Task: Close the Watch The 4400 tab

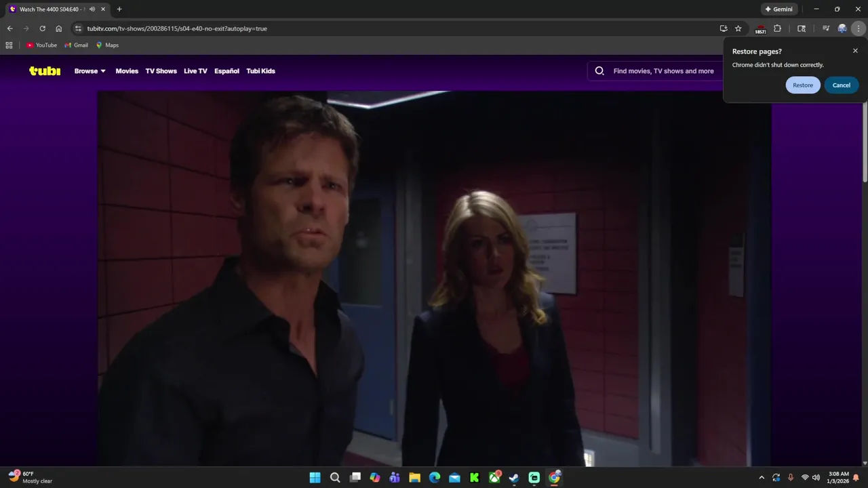Action: coord(103,9)
